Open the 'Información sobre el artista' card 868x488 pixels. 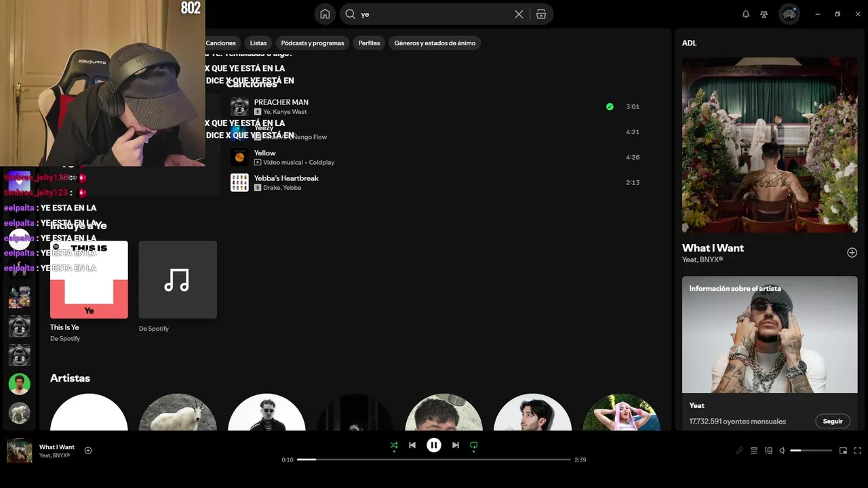(x=770, y=352)
